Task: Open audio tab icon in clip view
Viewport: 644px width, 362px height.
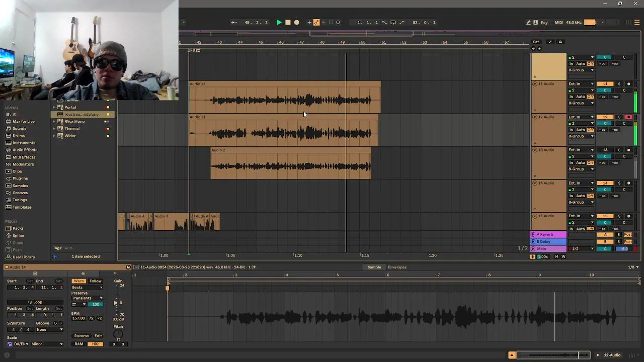Action: click(83, 274)
